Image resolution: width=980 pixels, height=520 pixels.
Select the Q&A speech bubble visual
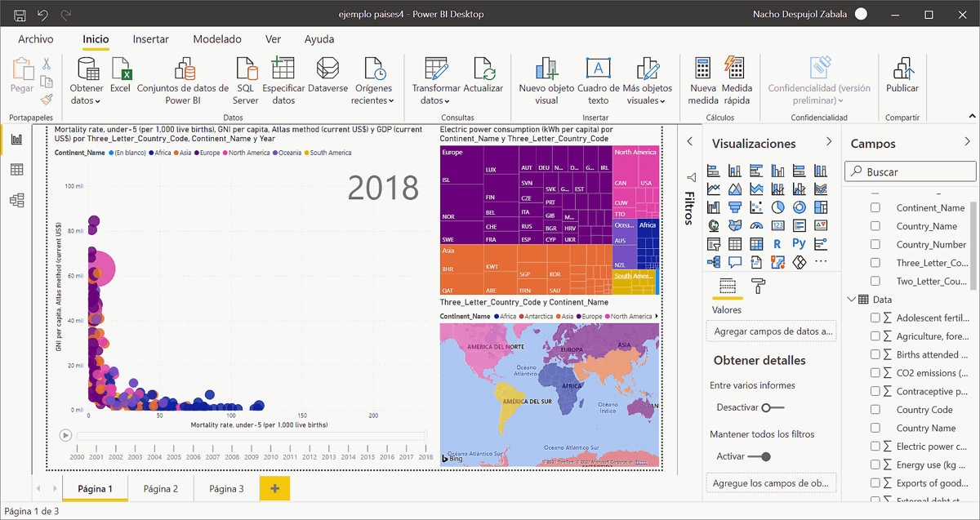pyautogui.click(x=735, y=262)
